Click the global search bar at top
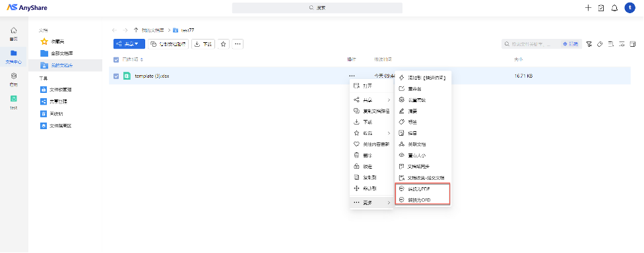The height and width of the screenshot is (253, 644). pos(317,8)
